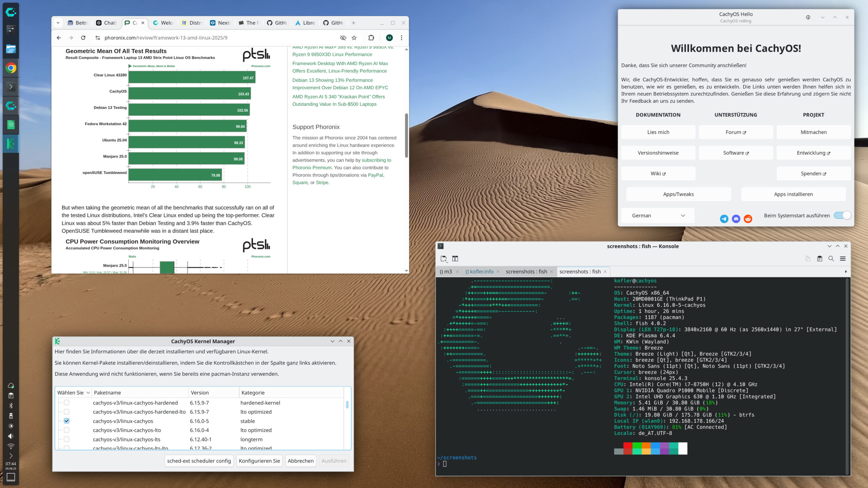
Task: Click Konsole split view icon
Action: click(x=455, y=259)
